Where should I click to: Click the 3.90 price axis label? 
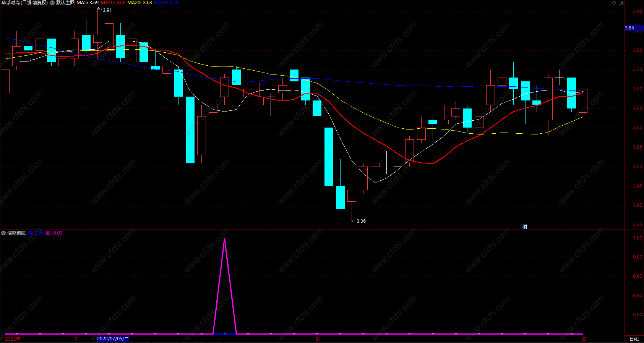637,11
